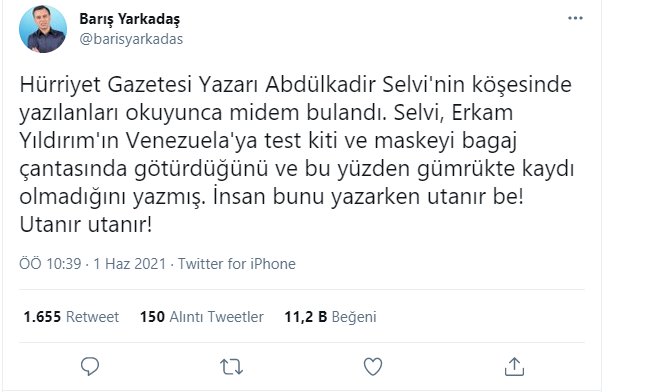652x392 pixels.
Task: Open the share tweet icon
Action: (x=514, y=366)
